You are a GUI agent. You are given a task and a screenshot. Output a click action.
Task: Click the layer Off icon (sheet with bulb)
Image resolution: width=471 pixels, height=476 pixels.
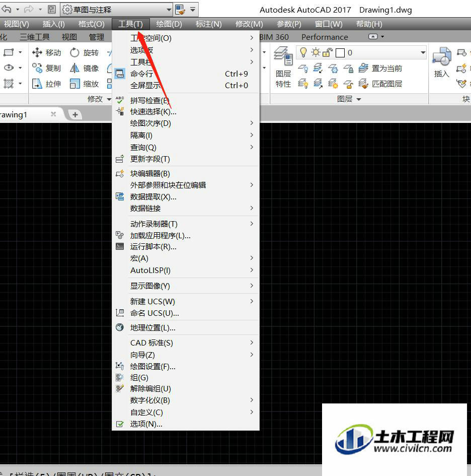[303, 69]
